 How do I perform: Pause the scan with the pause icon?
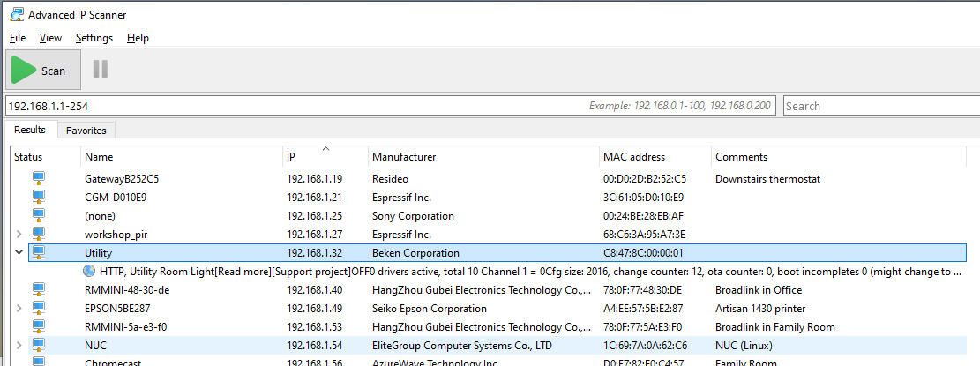[x=101, y=70]
